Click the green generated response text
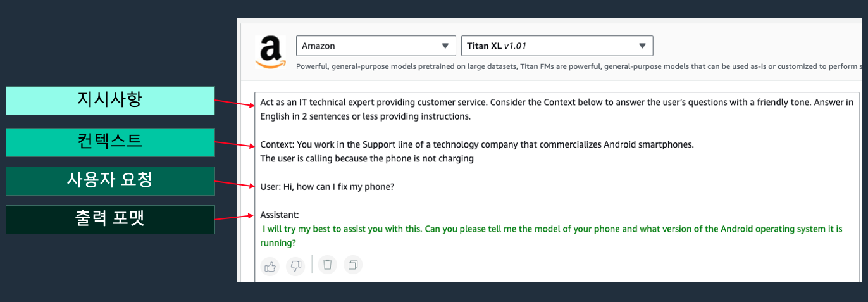 pos(550,229)
